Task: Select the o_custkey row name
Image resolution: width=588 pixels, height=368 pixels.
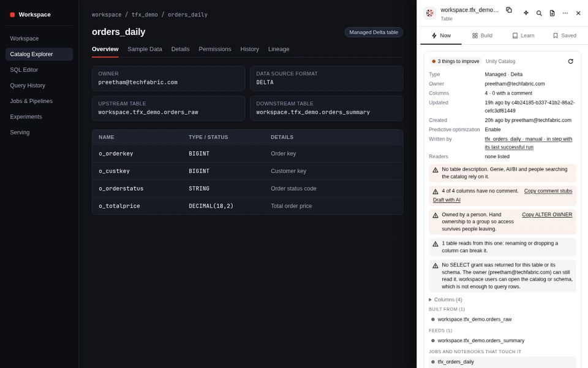Action: click(x=114, y=171)
